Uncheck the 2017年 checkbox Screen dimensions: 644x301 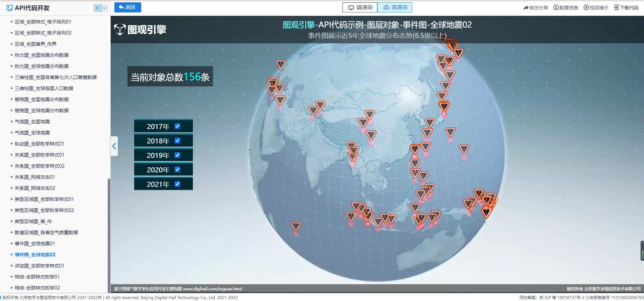click(178, 126)
